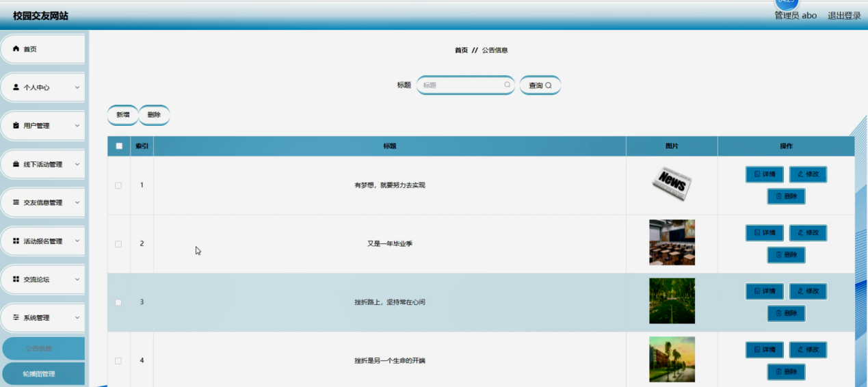Click the 查询 search button

(540, 85)
